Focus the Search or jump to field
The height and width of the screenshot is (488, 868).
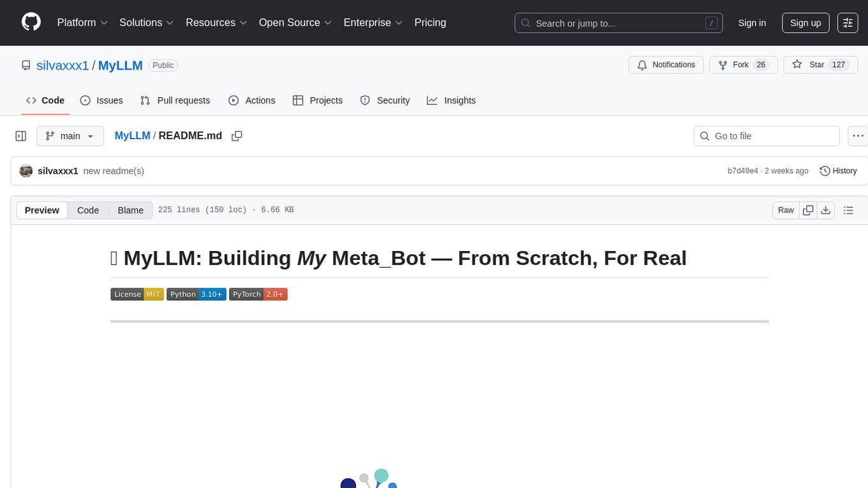pyautogui.click(x=618, y=23)
